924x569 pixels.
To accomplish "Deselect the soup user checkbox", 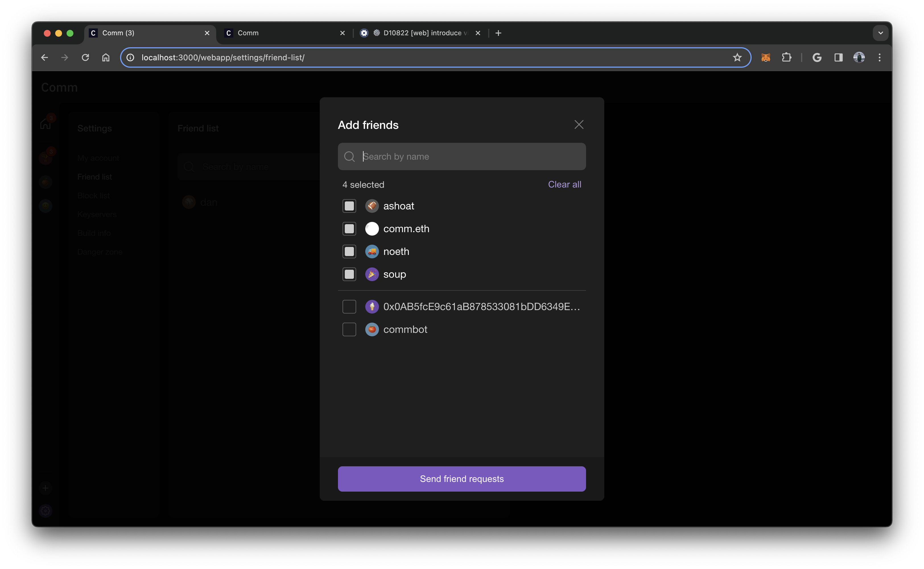I will pyautogui.click(x=349, y=274).
